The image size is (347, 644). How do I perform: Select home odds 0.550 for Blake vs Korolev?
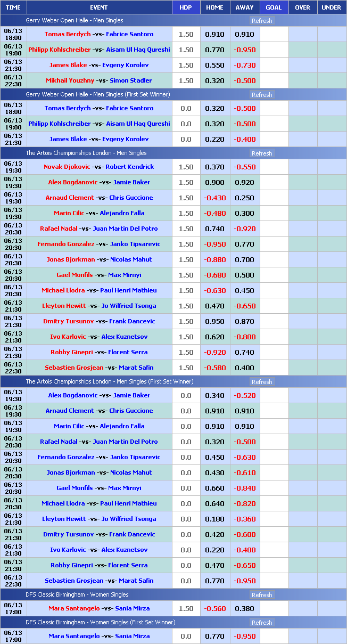[214, 65]
